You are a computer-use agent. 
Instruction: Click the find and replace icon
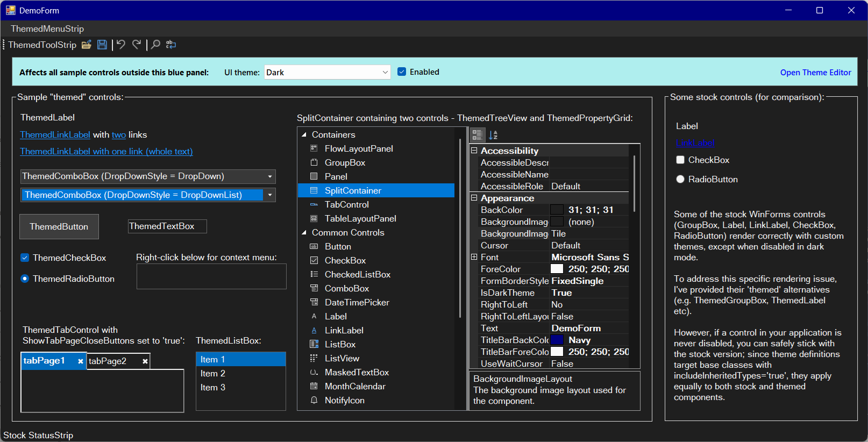click(x=171, y=45)
